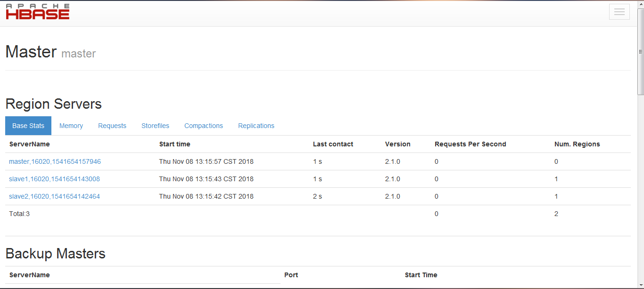The height and width of the screenshot is (289, 644).
Task: Click start time Thu Nov 08 13:15:43 CST 2018
Action: pos(206,179)
